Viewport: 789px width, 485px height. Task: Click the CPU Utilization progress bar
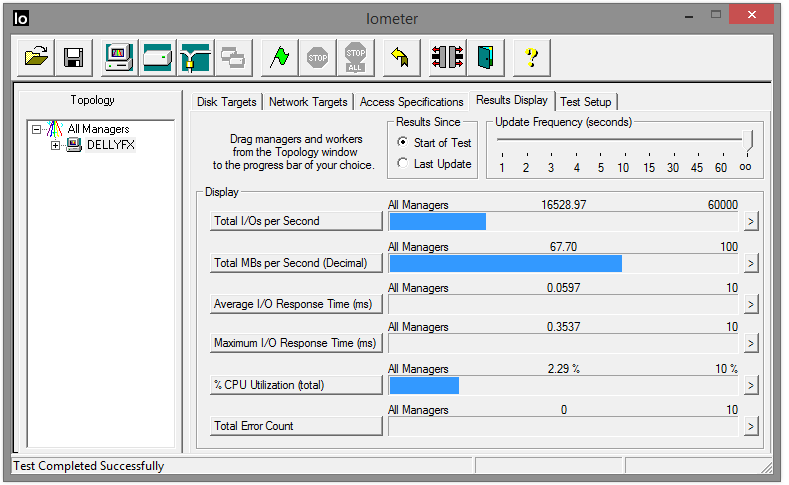(564, 386)
